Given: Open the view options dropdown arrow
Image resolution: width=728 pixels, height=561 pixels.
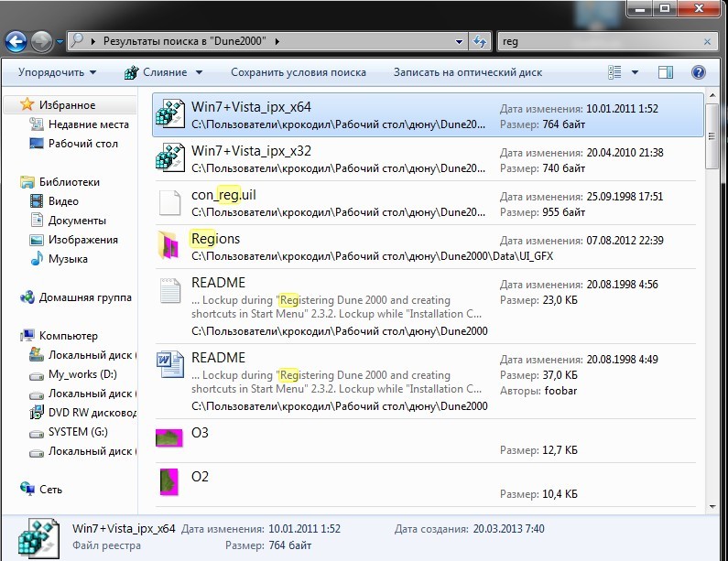Looking at the screenshot, I should tap(635, 72).
